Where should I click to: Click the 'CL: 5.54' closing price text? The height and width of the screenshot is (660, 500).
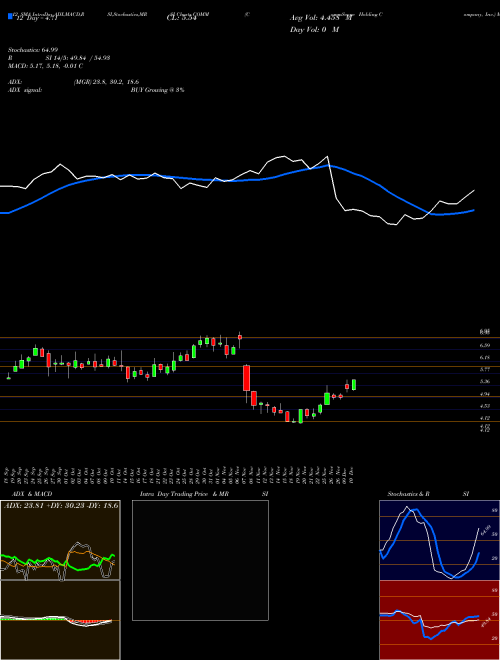tap(182, 19)
